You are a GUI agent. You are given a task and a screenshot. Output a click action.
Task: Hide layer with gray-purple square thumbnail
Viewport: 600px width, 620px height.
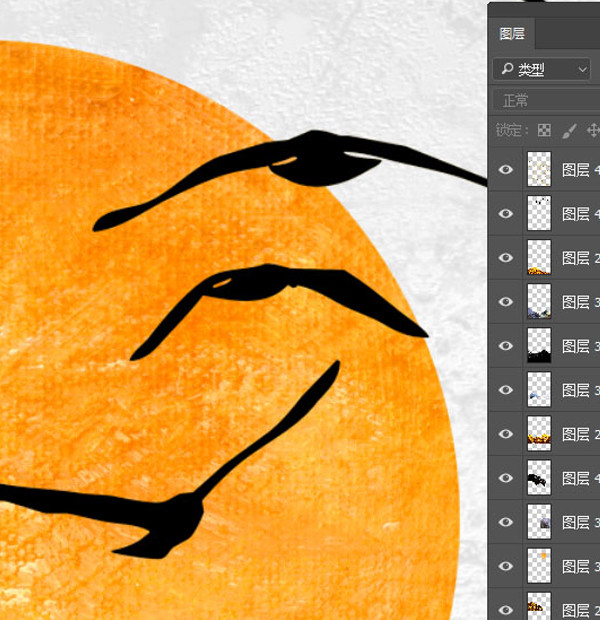pyautogui.click(x=505, y=522)
